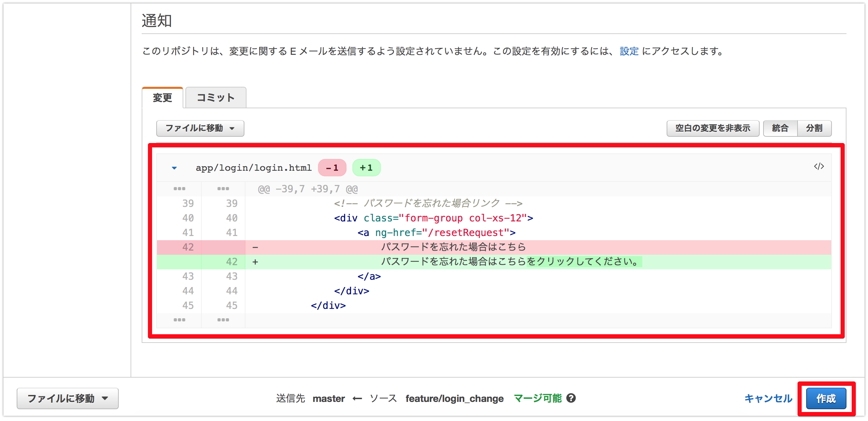Click the +1 addition badge on login.html
The height and width of the screenshot is (421, 868).
click(x=366, y=167)
